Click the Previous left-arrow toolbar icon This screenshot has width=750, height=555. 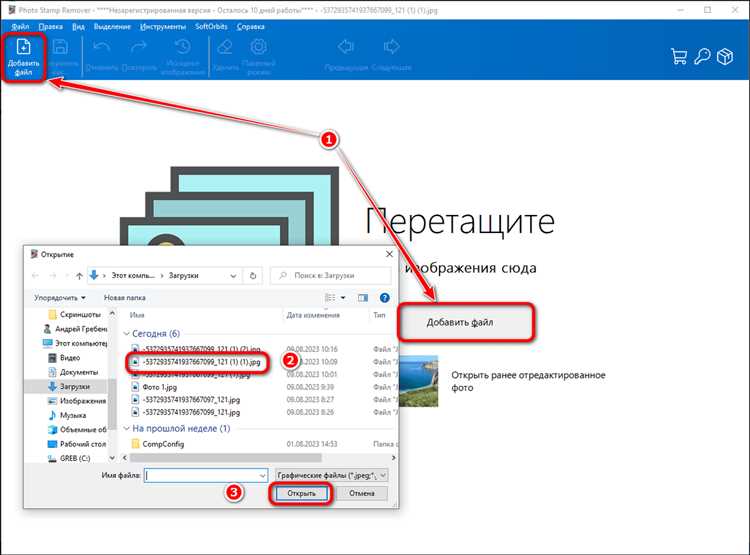click(x=345, y=47)
